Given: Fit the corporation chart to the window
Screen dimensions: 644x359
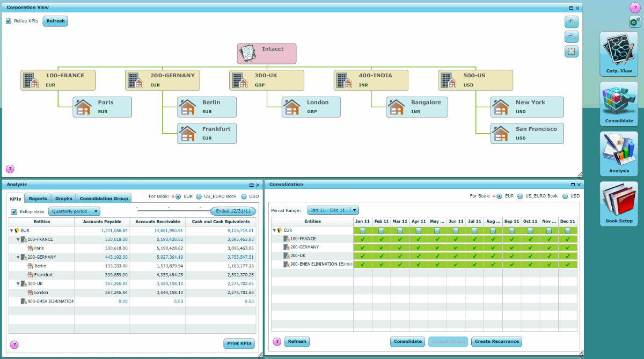Looking at the screenshot, I should (572, 51).
